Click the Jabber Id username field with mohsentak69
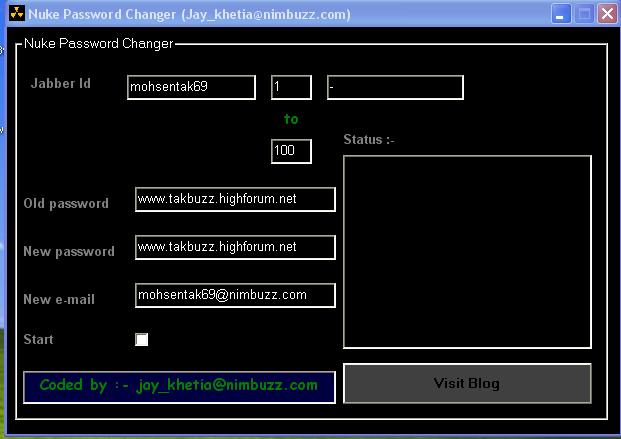The height and width of the screenshot is (439, 621). click(191, 87)
